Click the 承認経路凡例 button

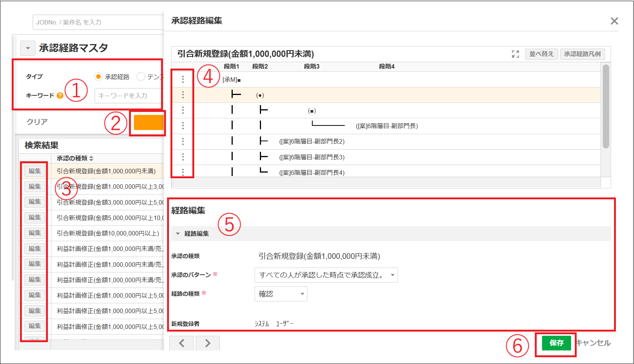(x=582, y=54)
